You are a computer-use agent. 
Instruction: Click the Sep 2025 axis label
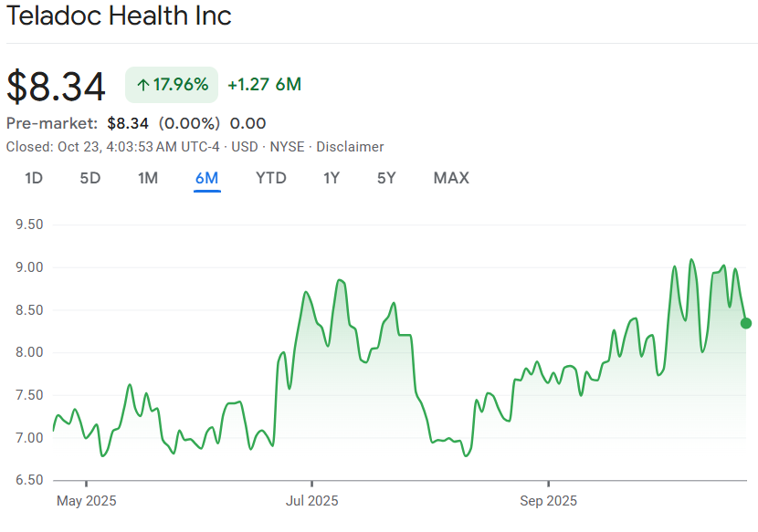[x=548, y=501]
